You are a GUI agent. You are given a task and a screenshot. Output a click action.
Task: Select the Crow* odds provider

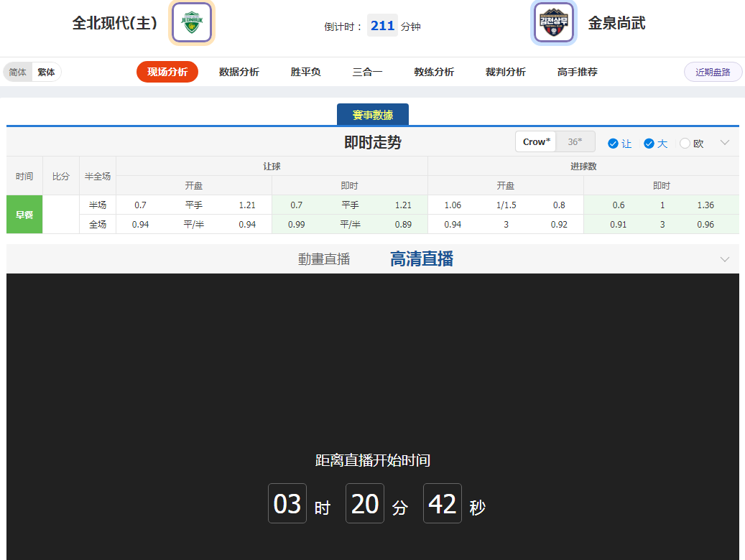(536, 142)
